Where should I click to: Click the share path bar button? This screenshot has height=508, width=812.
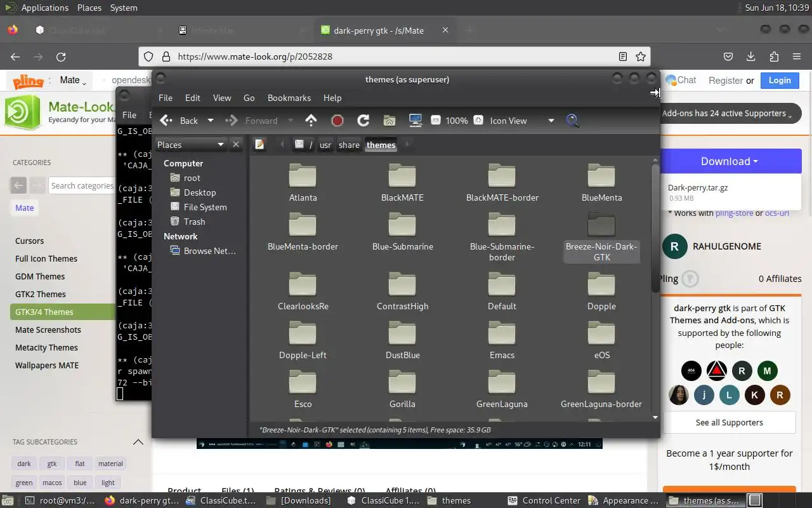coord(349,145)
